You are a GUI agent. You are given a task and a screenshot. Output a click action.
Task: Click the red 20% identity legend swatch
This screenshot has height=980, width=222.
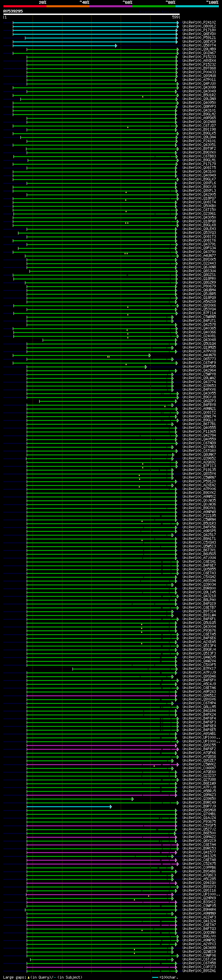point(25,6)
